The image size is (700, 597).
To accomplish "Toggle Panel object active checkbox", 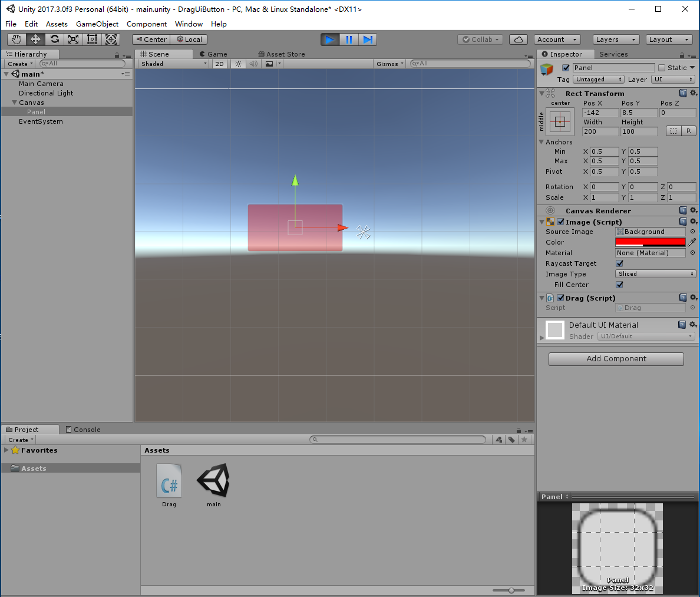I will (566, 68).
